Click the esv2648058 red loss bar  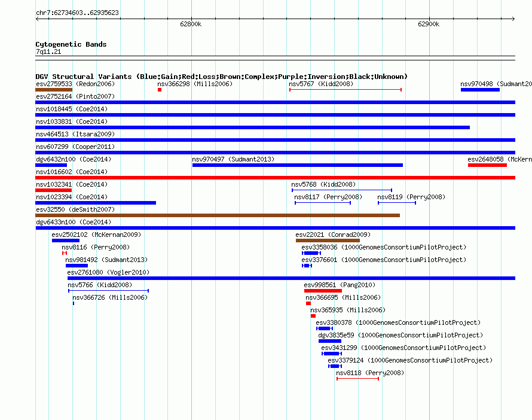487,165
